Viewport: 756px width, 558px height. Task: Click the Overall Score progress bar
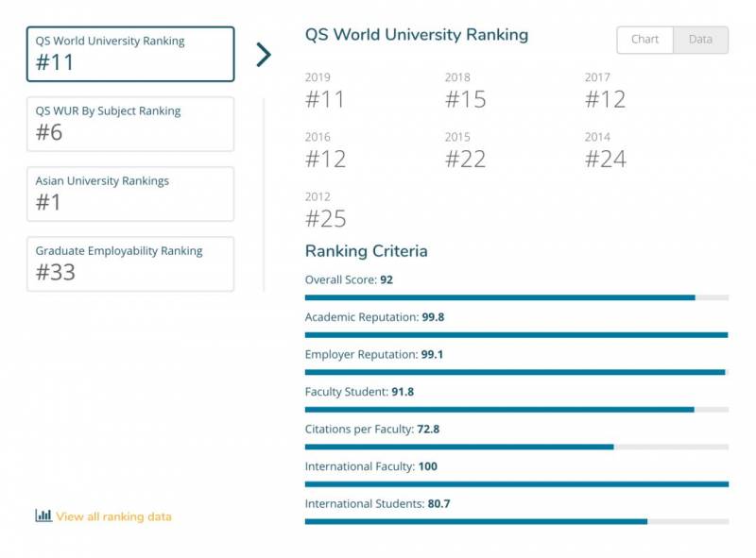pos(516,297)
